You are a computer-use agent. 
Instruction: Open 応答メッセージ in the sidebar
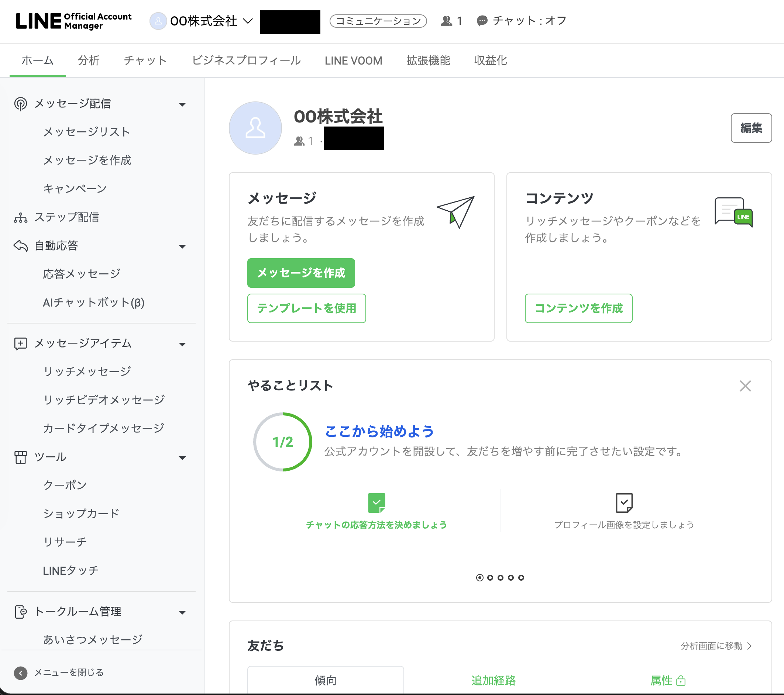[82, 274]
